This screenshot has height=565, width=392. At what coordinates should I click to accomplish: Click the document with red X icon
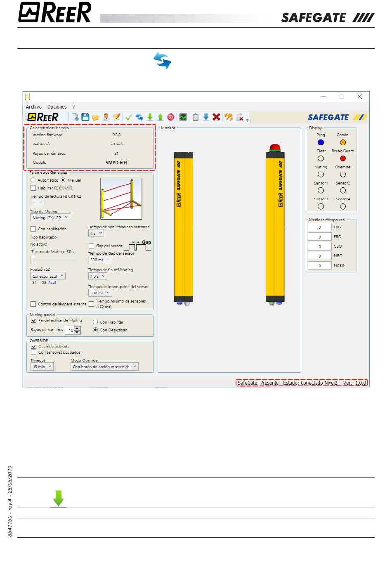coord(239,118)
